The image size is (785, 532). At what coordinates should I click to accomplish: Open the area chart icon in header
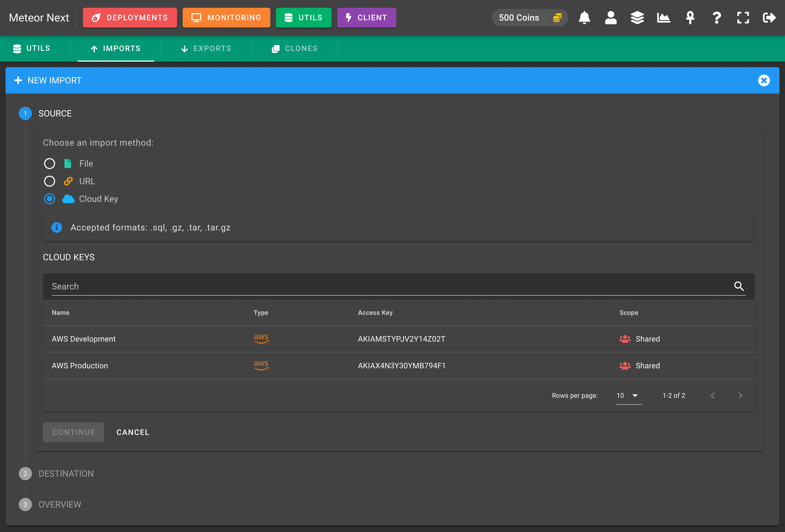663,18
